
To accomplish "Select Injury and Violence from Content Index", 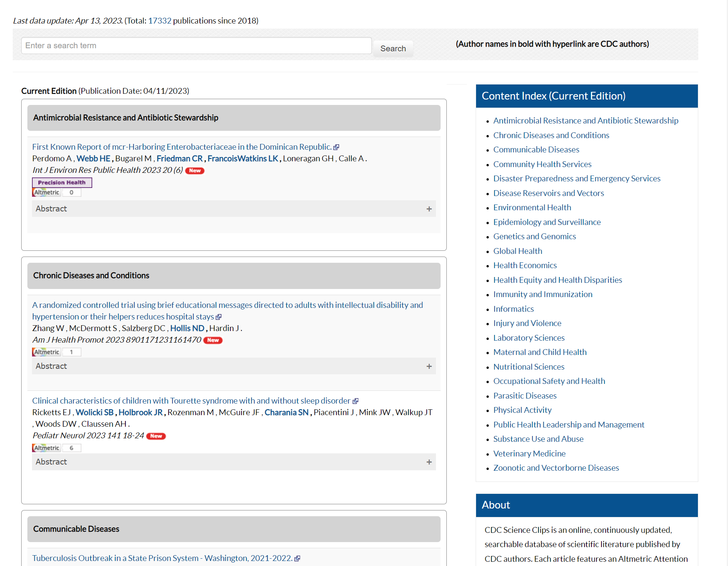I will 527,323.
